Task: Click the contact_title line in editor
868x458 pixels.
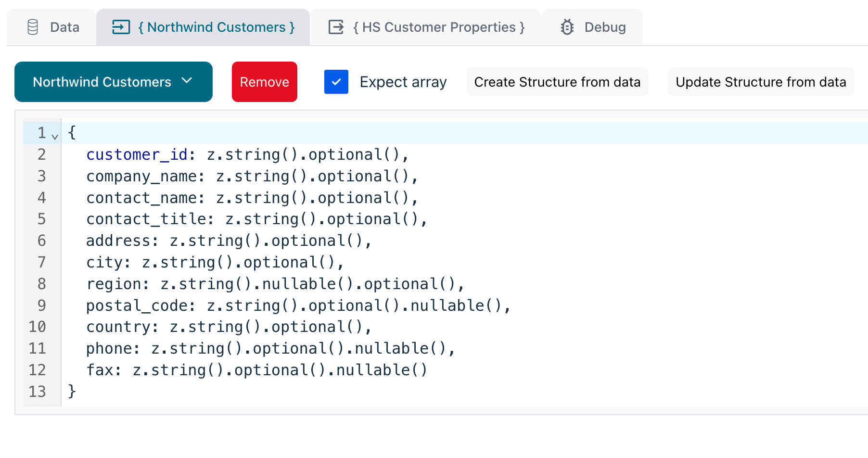Action: [x=257, y=219]
